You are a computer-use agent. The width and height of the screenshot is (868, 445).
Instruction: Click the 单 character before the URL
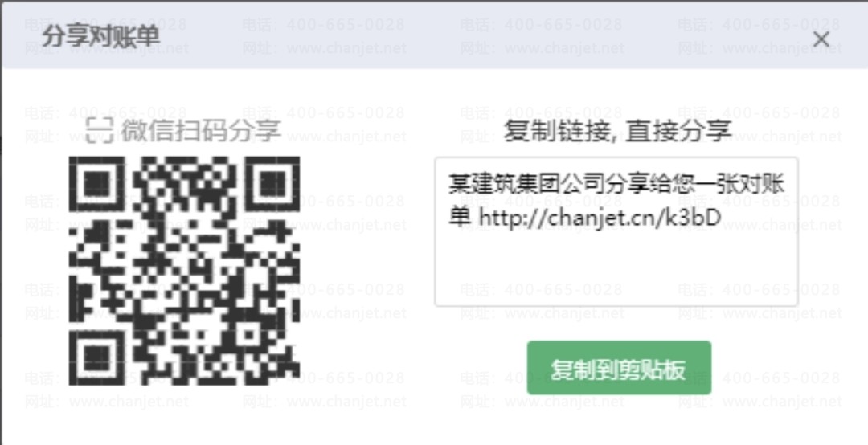(x=460, y=218)
